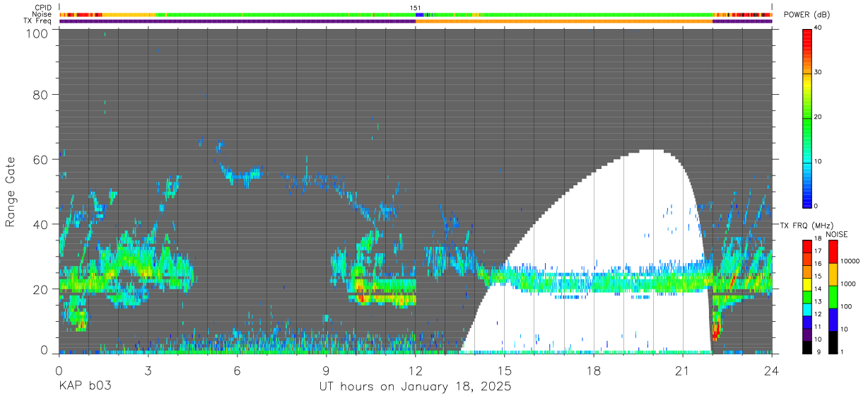Click the 9 hour tick label

(326, 371)
